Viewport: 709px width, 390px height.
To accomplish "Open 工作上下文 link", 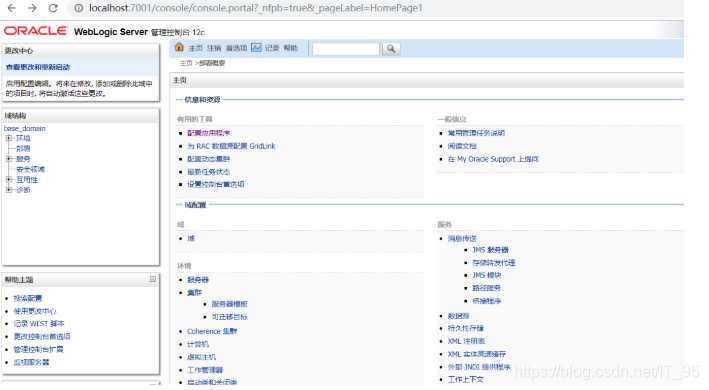I will (465, 380).
